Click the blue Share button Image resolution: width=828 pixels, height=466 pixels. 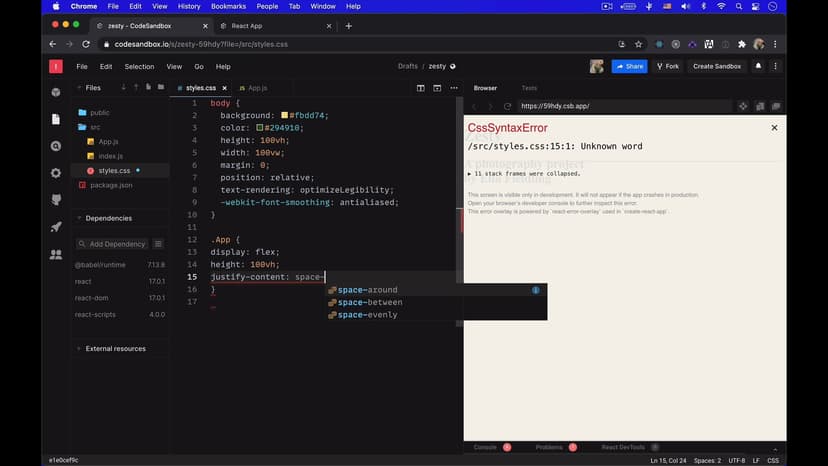629,66
